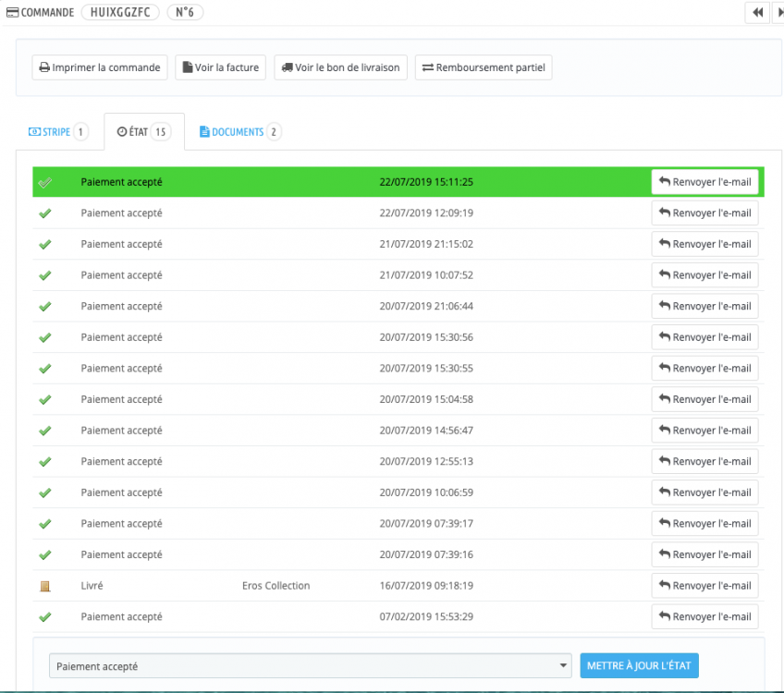Resend e-mail for 20/07/2019 07:39:17 status
784x693 pixels.
pyautogui.click(x=705, y=523)
